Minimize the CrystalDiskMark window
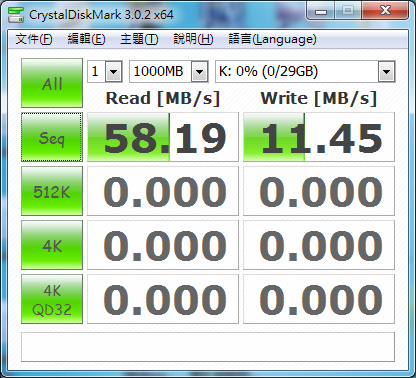The width and height of the screenshot is (416, 378). pos(321,11)
